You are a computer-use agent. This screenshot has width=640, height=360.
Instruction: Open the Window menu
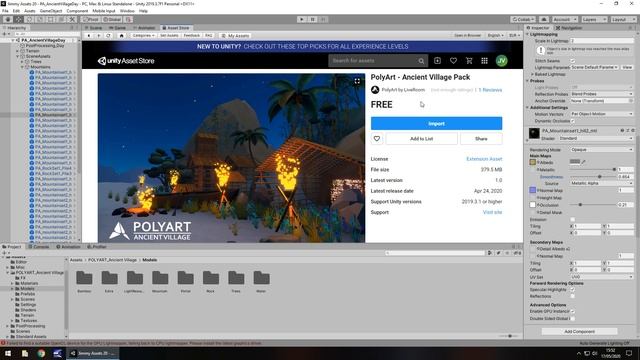[127, 11]
